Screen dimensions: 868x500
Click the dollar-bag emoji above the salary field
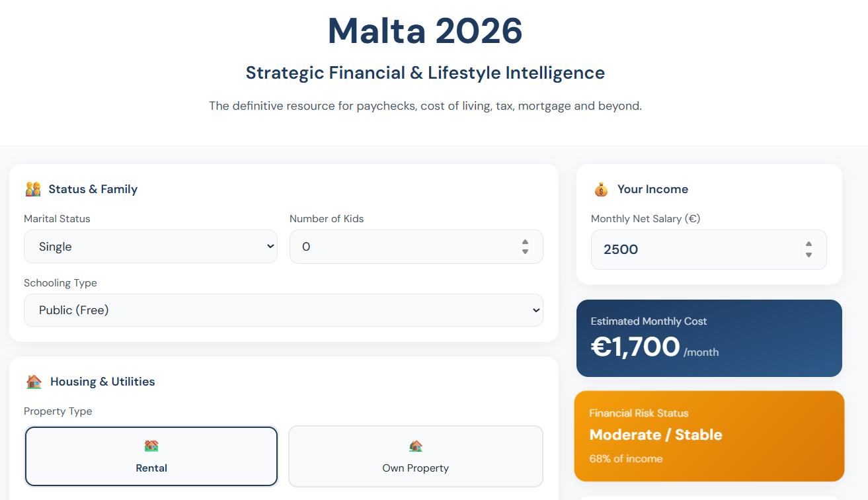click(600, 189)
